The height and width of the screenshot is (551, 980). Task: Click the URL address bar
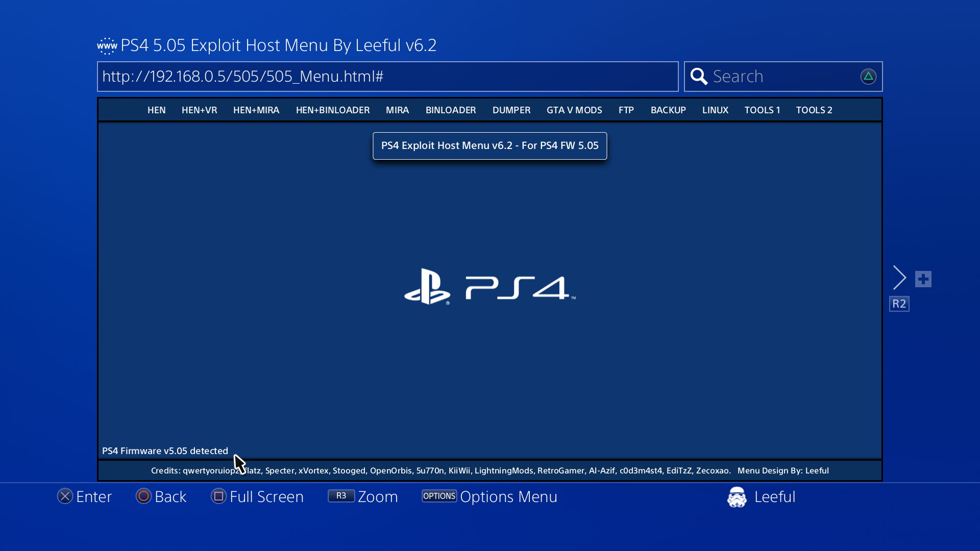coord(388,77)
